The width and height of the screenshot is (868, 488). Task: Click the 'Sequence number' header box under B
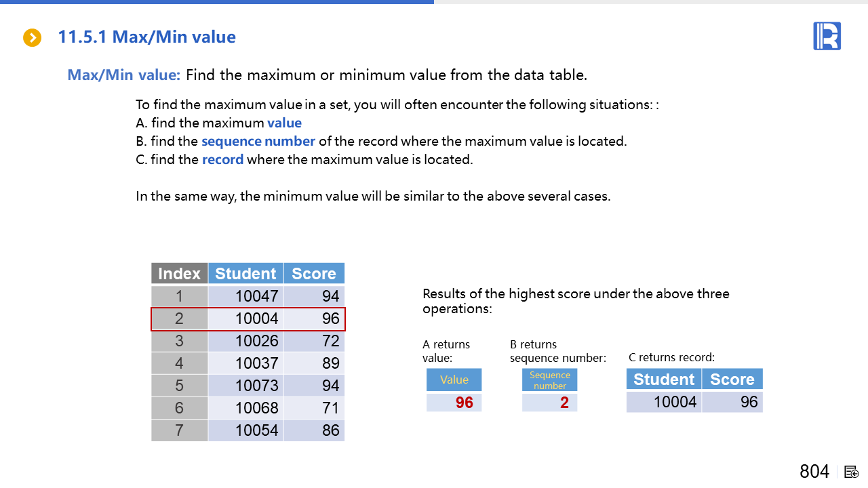(549, 380)
